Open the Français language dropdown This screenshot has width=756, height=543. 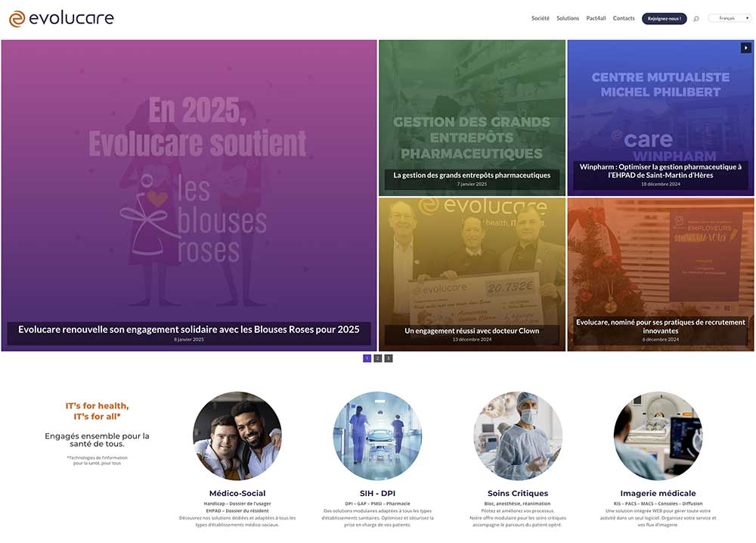[730, 18]
